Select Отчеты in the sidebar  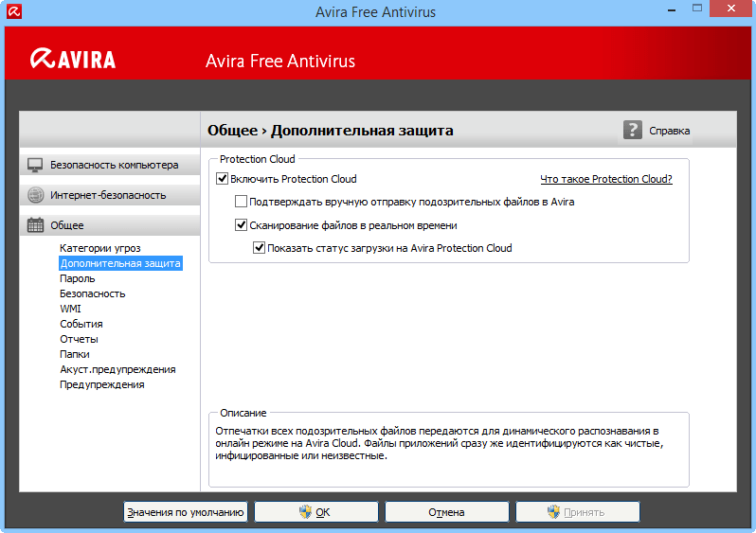point(79,339)
